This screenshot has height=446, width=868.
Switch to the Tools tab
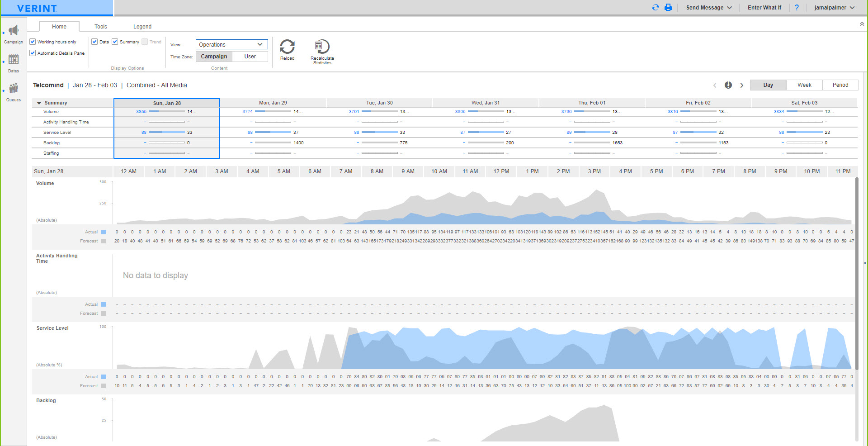101,27
